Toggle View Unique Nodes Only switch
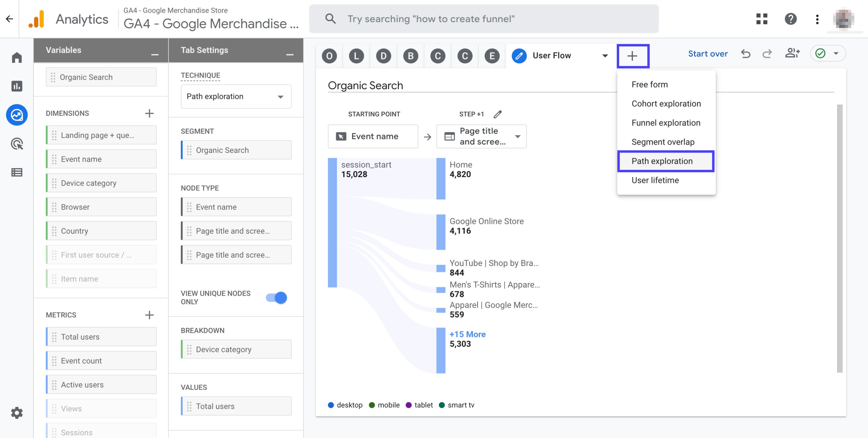This screenshot has height=438, width=868. tap(276, 298)
